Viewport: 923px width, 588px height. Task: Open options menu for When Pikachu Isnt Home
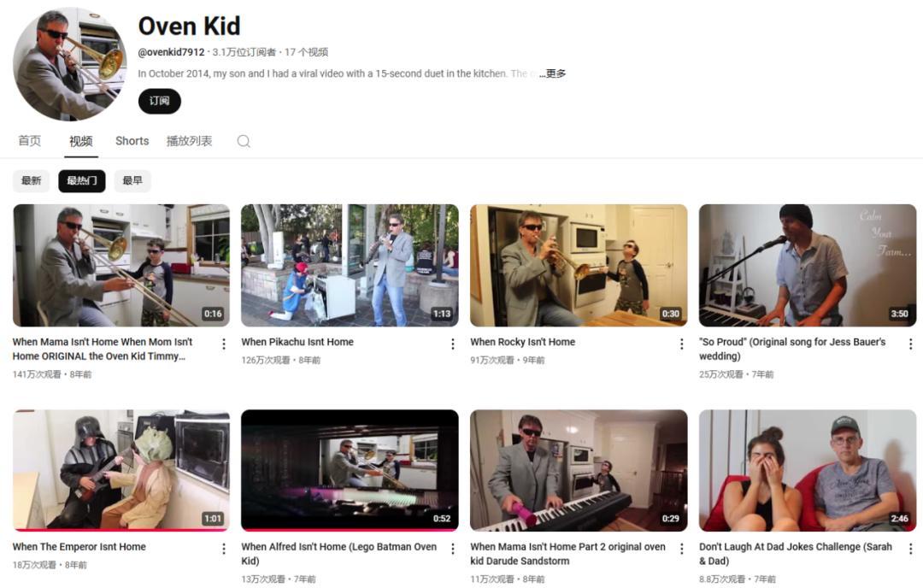click(x=453, y=344)
